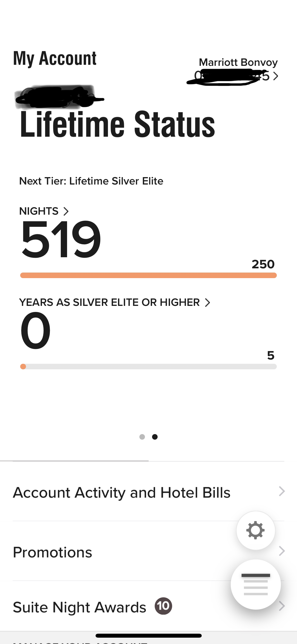Select the second carousel page dot

point(155,437)
